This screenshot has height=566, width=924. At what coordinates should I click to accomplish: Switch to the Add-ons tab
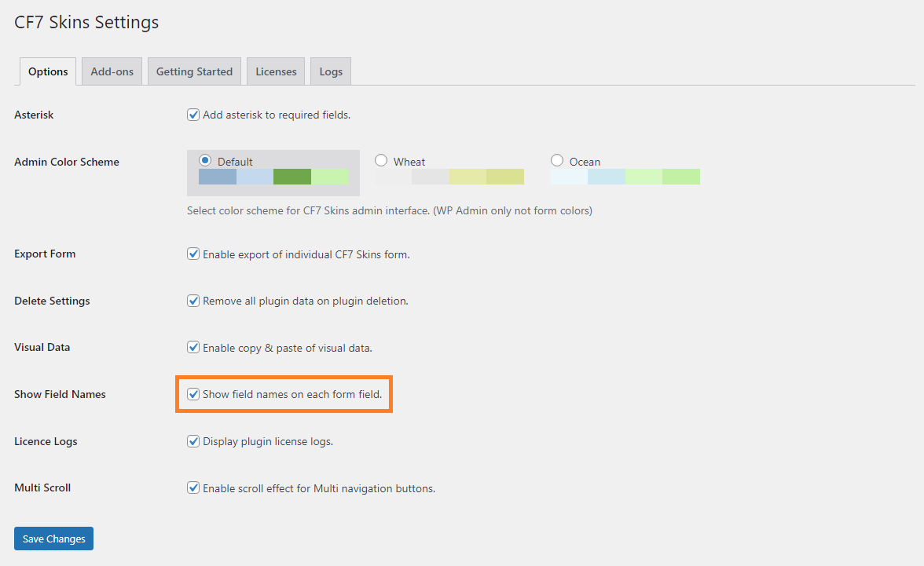point(112,71)
